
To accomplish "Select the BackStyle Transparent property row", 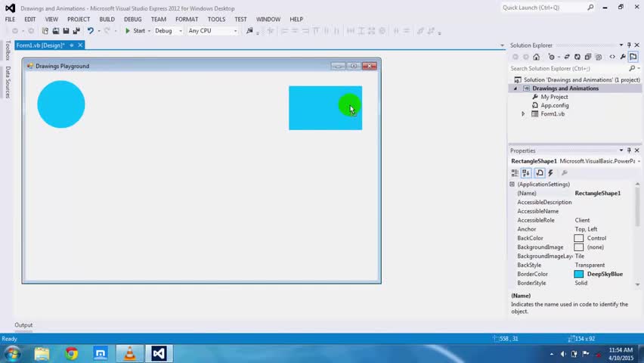I will tap(573, 265).
